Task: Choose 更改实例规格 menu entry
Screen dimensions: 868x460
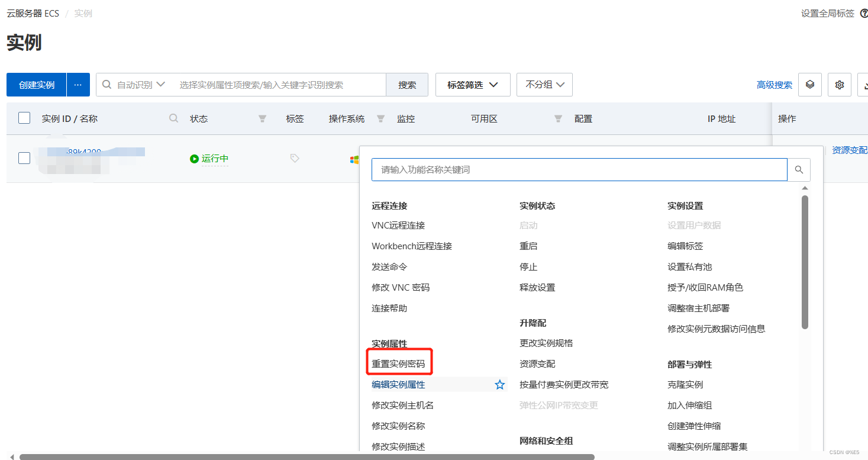Action: pos(546,343)
